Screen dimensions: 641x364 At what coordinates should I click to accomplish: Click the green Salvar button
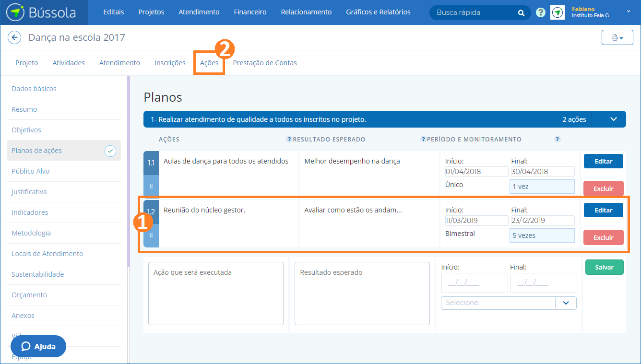click(605, 267)
